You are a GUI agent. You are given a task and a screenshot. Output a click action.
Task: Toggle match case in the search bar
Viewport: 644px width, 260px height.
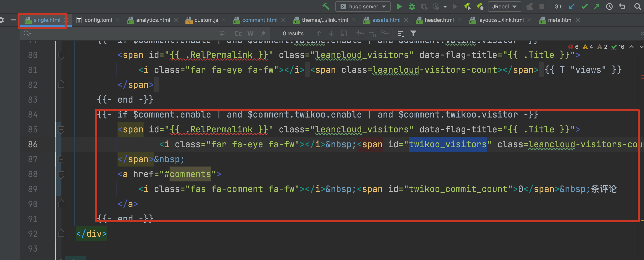click(x=237, y=33)
